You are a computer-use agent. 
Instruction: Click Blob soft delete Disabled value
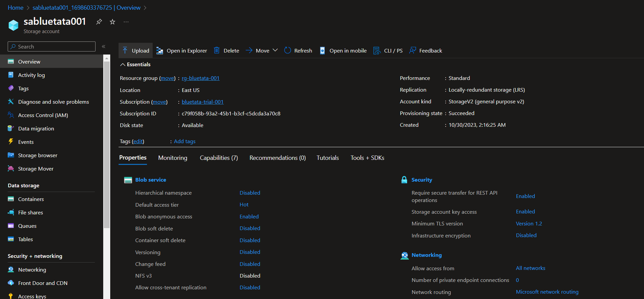pos(250,228)
